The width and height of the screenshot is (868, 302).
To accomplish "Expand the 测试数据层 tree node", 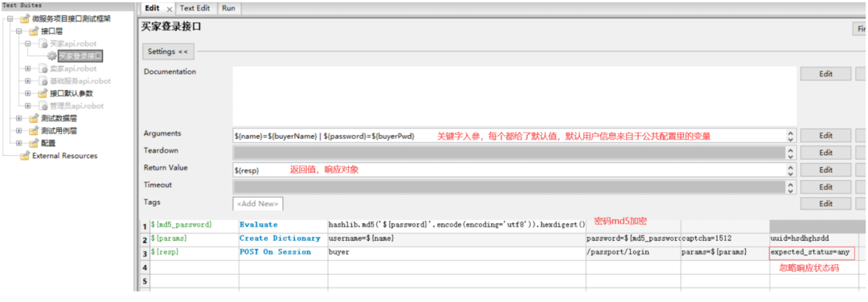I will pyautogui.click(x=18, y=118).
